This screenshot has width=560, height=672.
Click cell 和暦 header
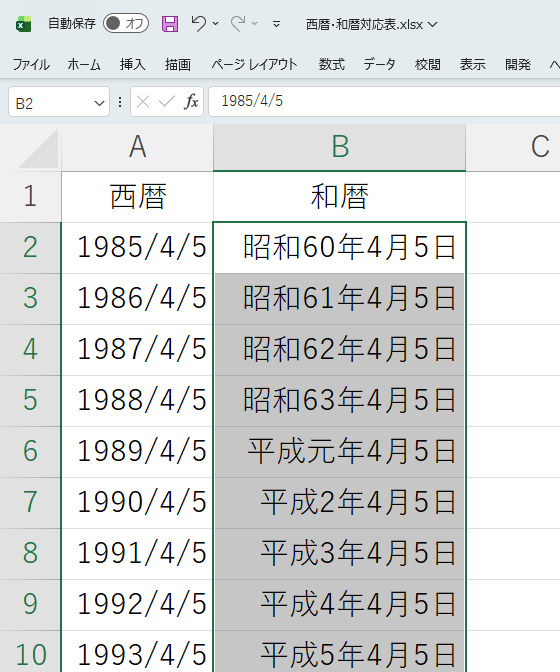click(x=339, y=197)
